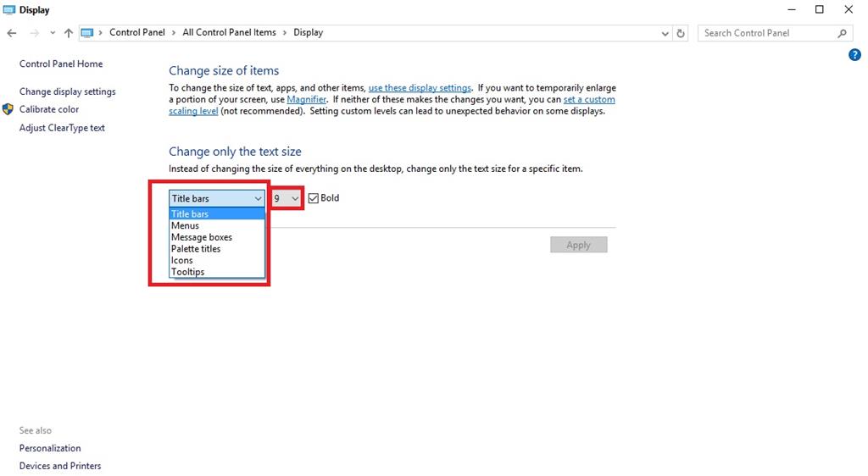Screen dimensions: 868x476
Task: Click 'use these display settings' link
Action: [420, 88]
